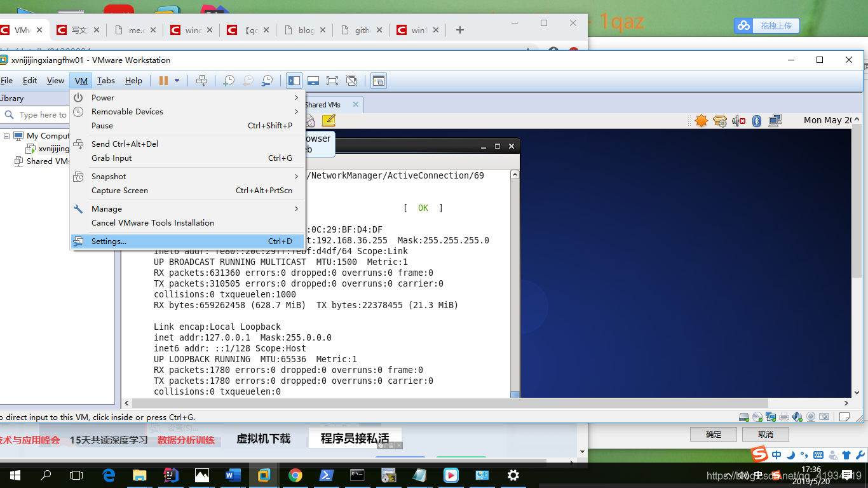Choose Grab Input menu entry
868x488 pixels.
point(187,158)
